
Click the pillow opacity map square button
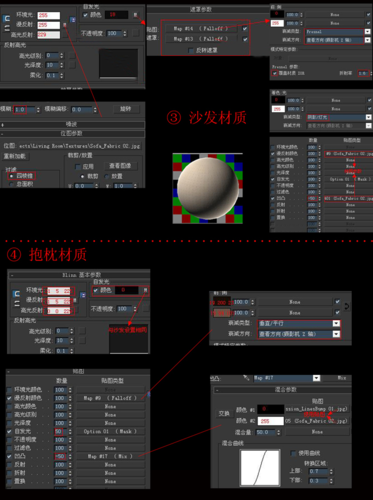(x=146, y=309)
